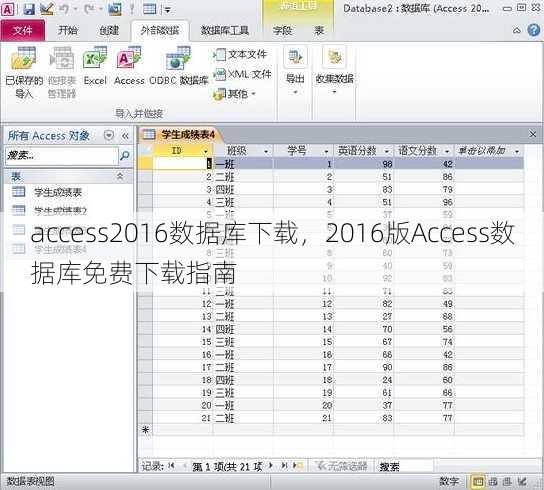The image size is (544, 490).
Task: Go to the next record
Action: (271, 466)
